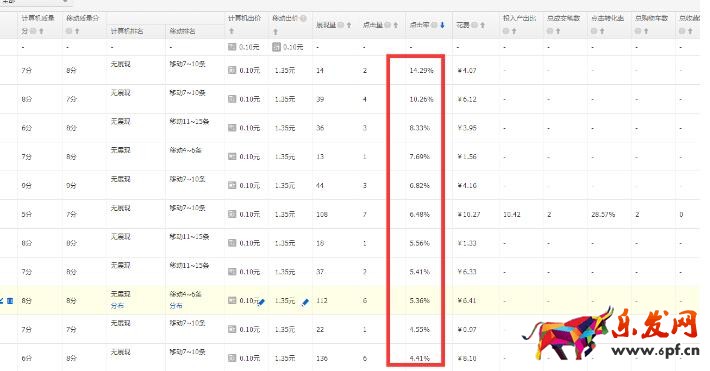Screen dimensions: 710x371
Task: Click the price icon beside 0.10元 in 10.26% row
Action: point(232,99)
